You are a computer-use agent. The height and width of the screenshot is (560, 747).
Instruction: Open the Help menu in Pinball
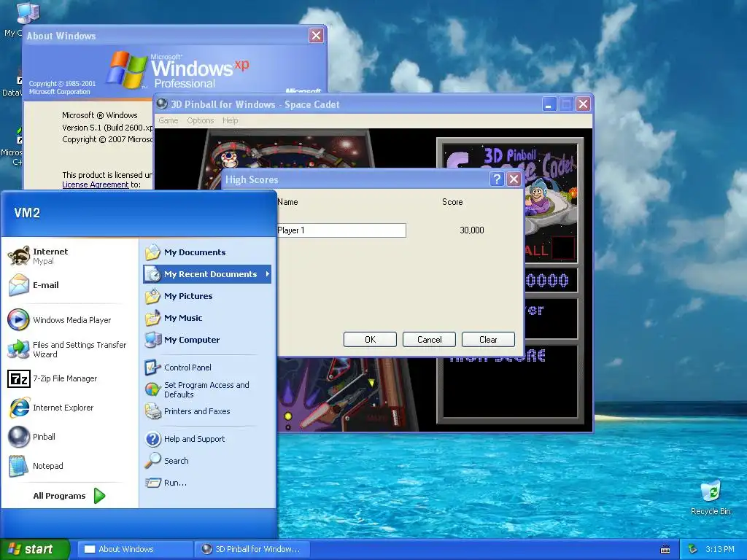pos(230,120)
